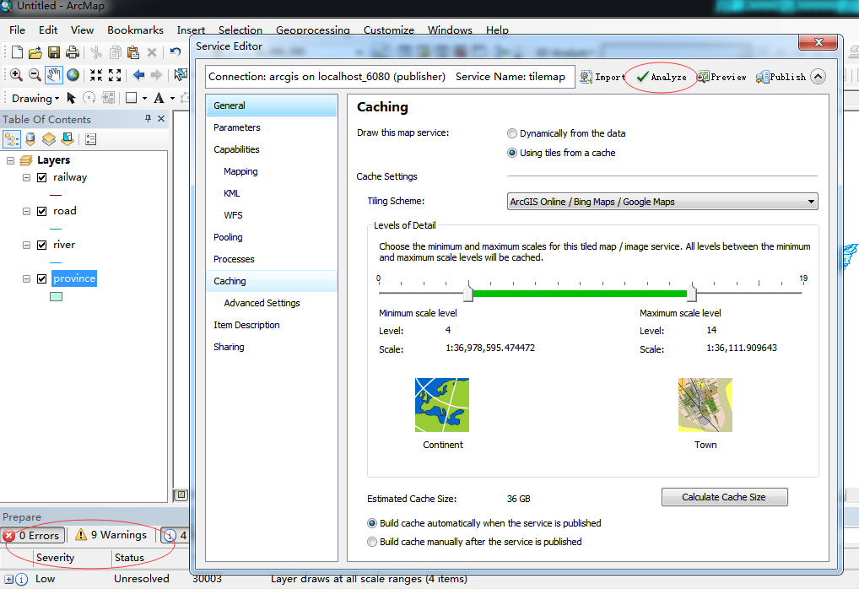The height and width of the screenshot is (616, 859).
Task: Select Build cache automatically when published
Action: tap(372, 523)
